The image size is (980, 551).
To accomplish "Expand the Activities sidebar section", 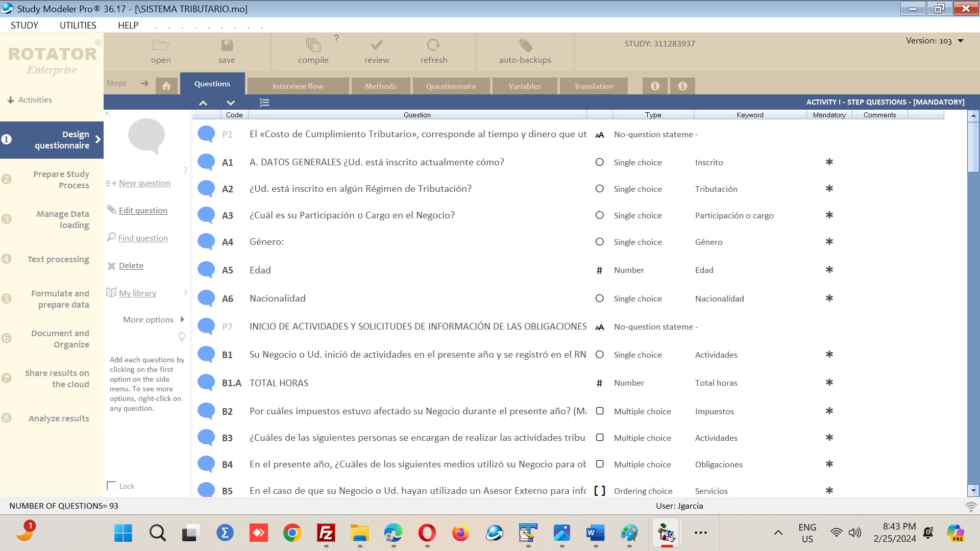I will point(30,100).
